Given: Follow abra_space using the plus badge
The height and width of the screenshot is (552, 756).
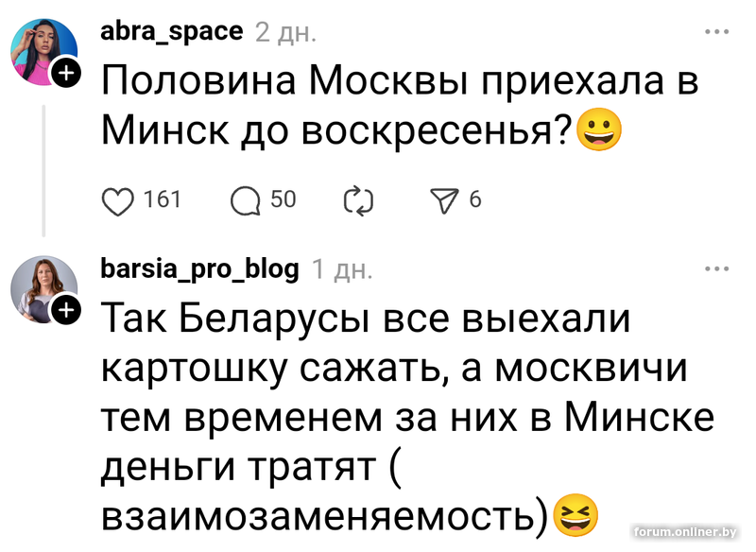Looking at the screenshot, I should click(67, 72).
